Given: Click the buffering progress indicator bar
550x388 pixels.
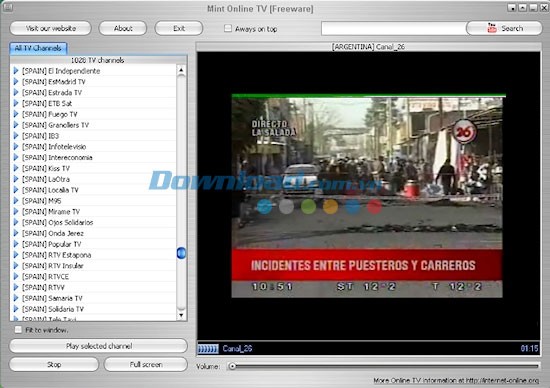Looking at the screenshot, I should click(x=208, y=349).
